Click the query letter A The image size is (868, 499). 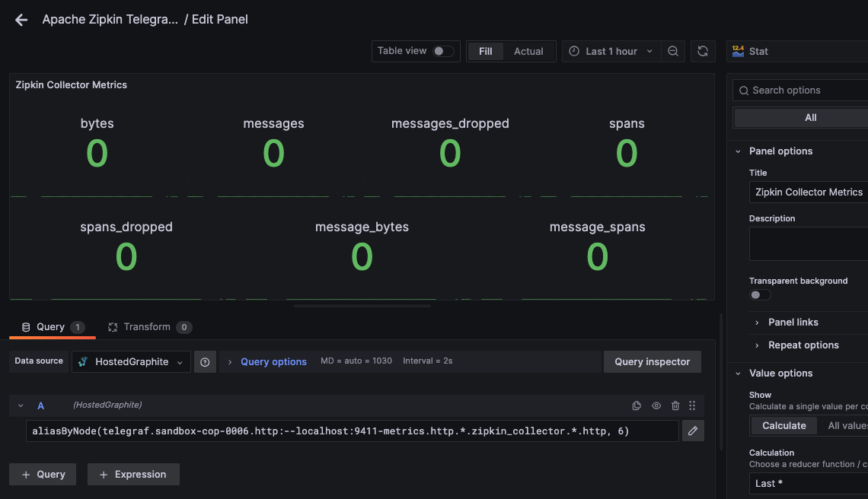(x=40, y=405)
